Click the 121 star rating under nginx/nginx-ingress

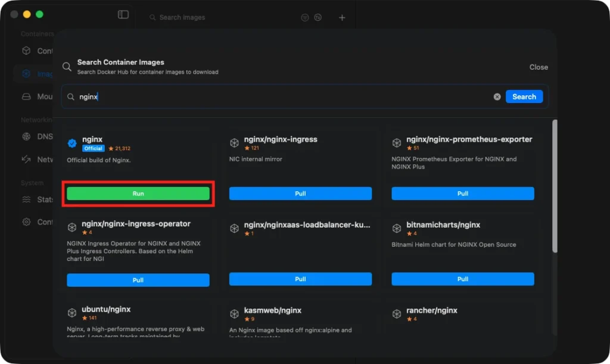click(252, 148)
